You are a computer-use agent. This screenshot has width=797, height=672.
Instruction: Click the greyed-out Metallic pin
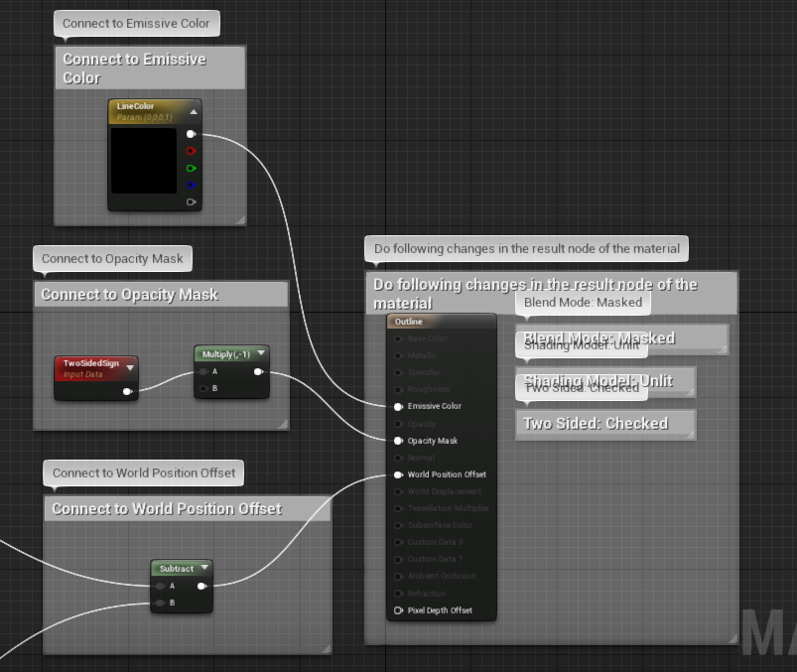(x=399, y=355)
